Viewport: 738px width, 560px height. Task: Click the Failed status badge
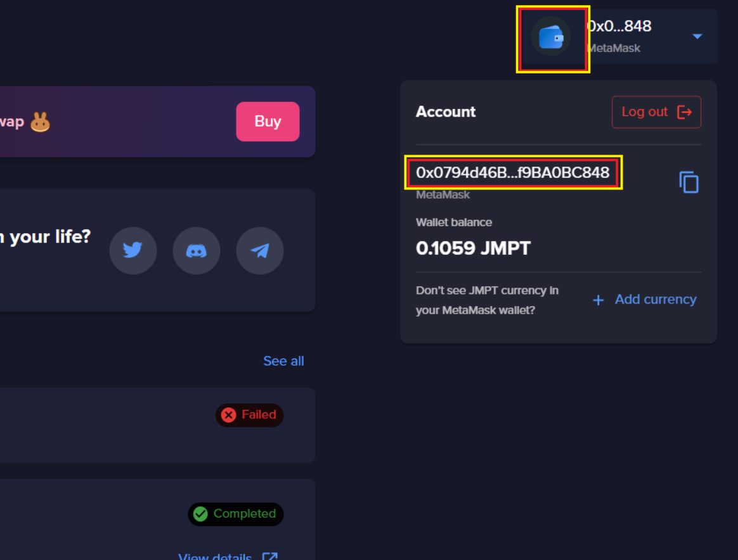tap(249, 415)
